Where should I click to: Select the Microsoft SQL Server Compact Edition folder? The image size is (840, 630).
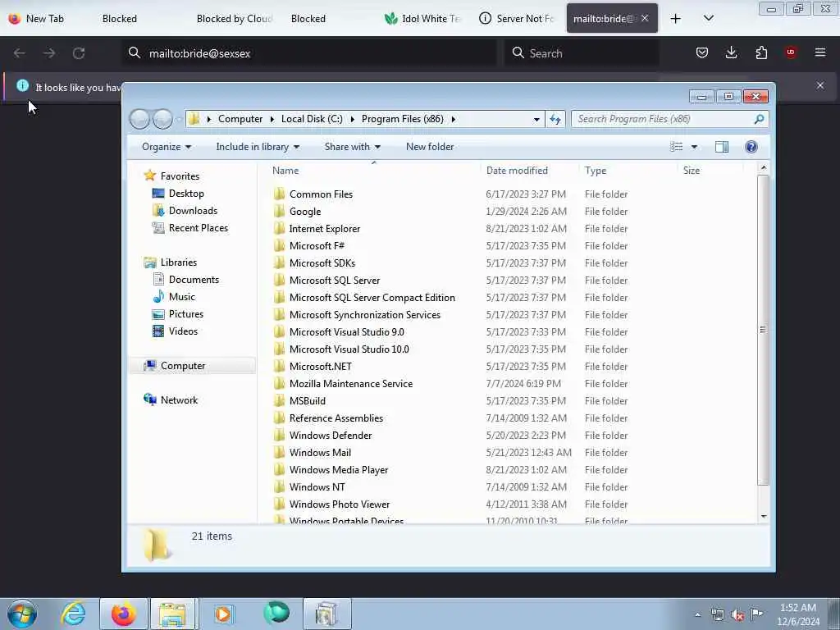pyautogui.click(x=372, y=297)
